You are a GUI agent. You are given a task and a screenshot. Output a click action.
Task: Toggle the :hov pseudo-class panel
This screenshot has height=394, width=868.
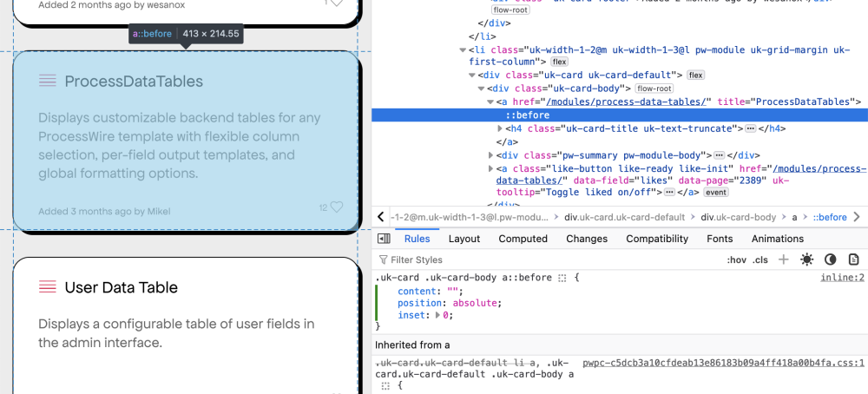tap(736, 259)
